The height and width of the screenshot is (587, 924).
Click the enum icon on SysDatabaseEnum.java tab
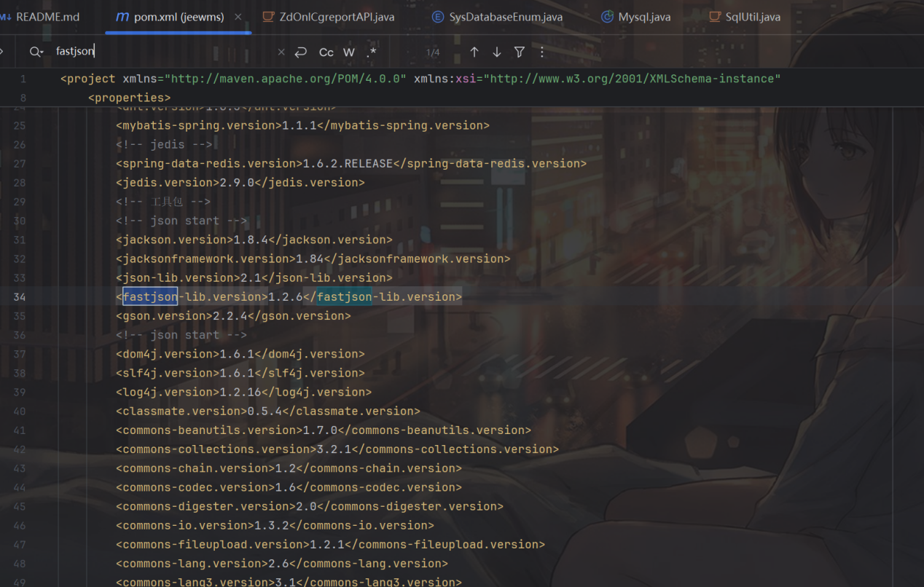coord(438,17)
